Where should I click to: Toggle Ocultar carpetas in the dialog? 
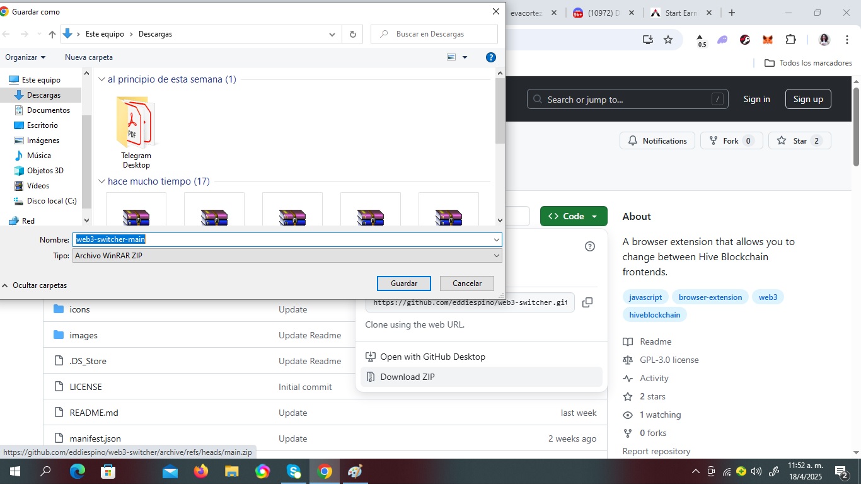pyautogui.click(x=35, y=285)
